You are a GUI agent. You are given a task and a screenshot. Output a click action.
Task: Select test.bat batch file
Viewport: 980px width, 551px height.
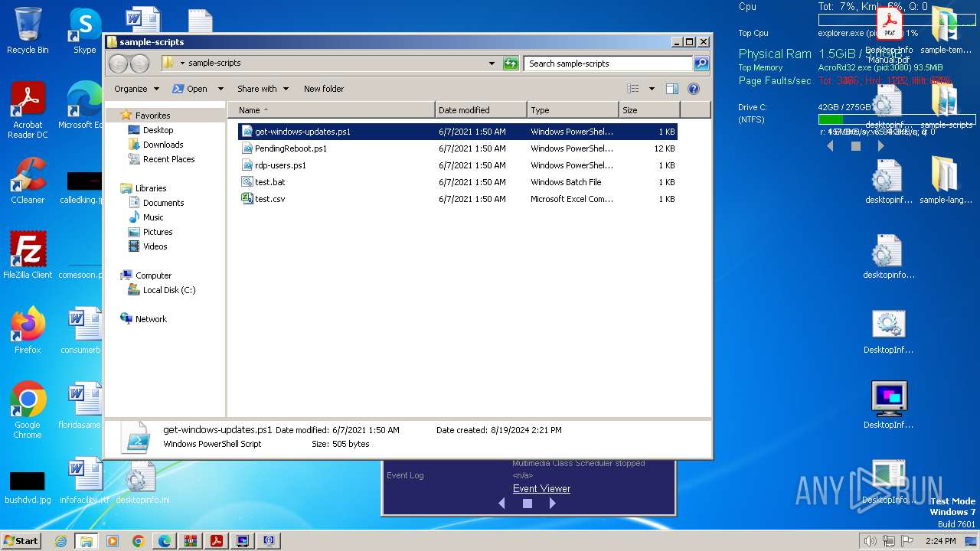[457, 182]
